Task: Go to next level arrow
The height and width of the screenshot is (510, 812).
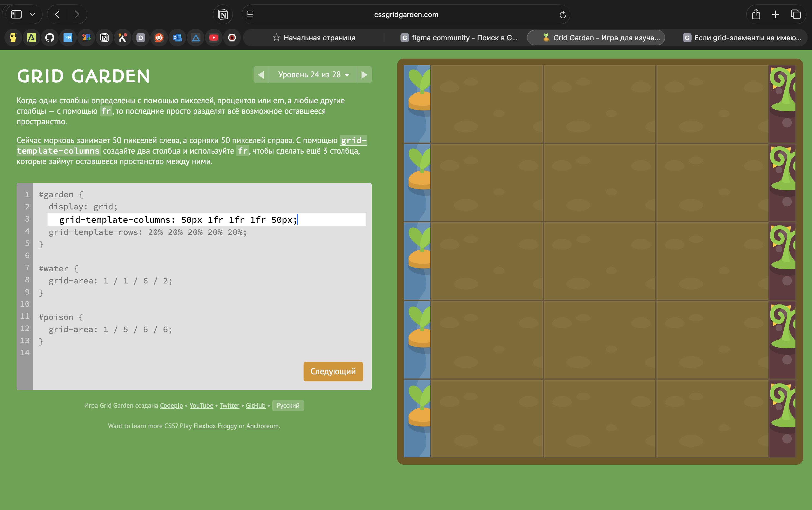Action: click(364, 75)
